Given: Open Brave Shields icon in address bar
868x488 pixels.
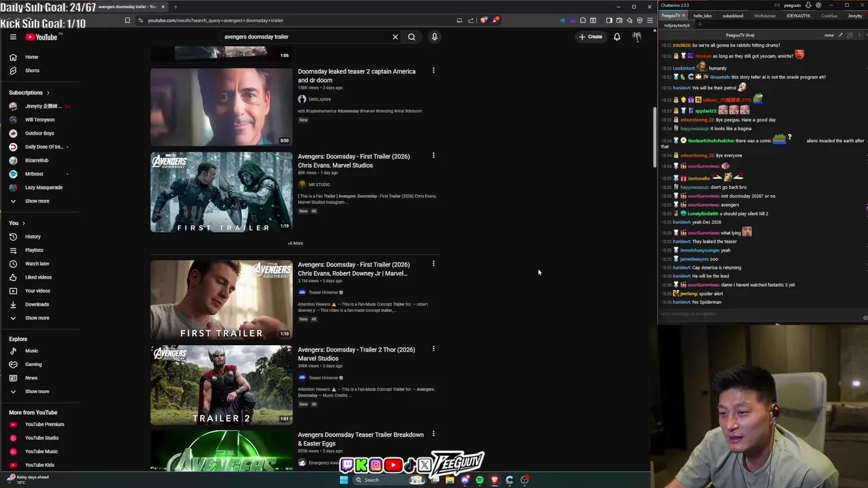Looking at the screenshot, I should click(x=484, y=20).
